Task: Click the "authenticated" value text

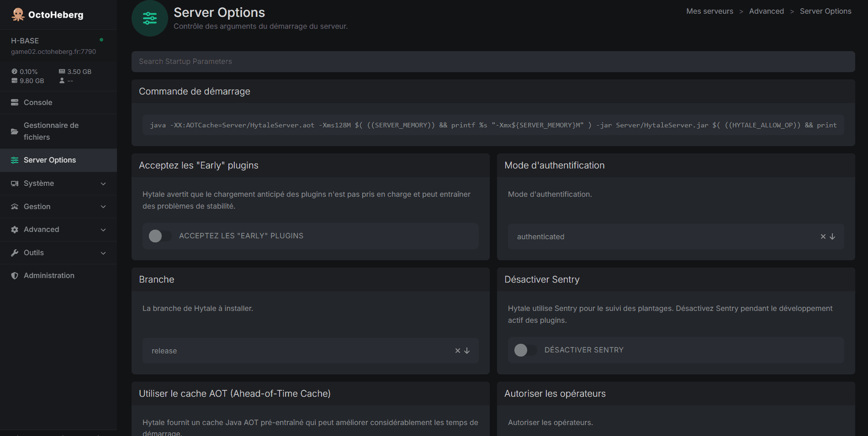Action: [x=540, y=236]
